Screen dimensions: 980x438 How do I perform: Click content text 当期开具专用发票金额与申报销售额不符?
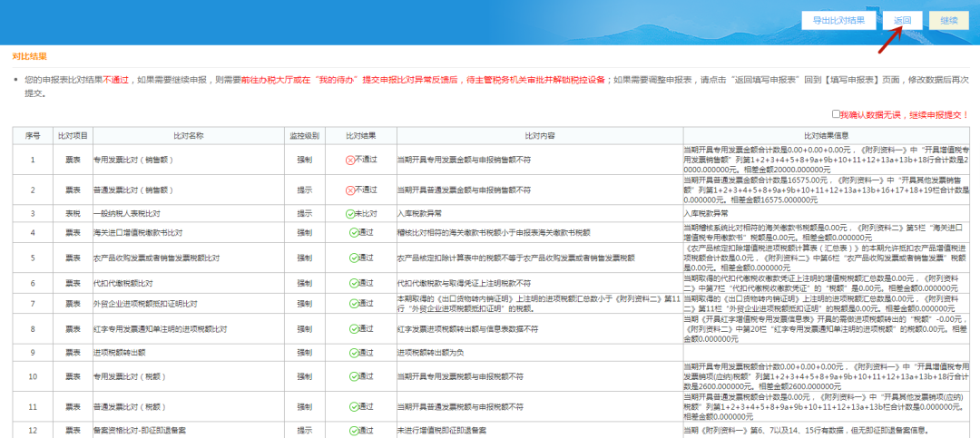pos(464,160)
